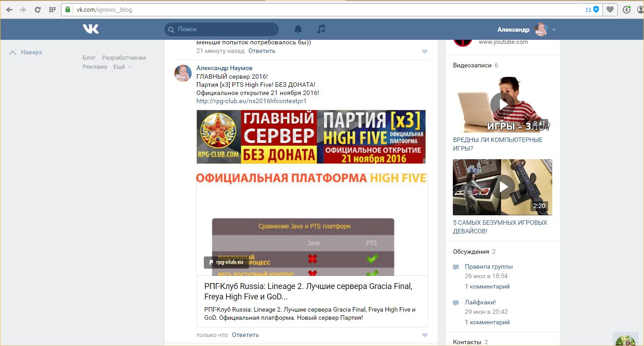
Task: Click the browser forward arrow
Action: coord(23,9)
